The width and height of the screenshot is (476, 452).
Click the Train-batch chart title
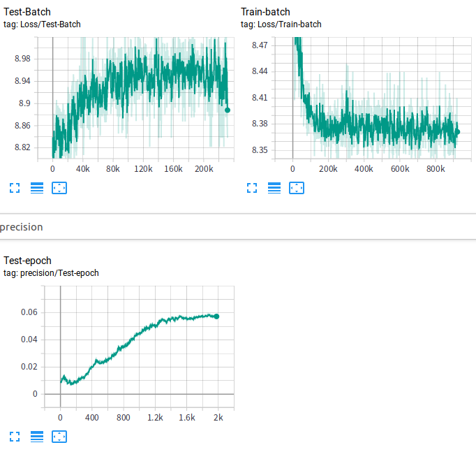(x=265, y=12)
